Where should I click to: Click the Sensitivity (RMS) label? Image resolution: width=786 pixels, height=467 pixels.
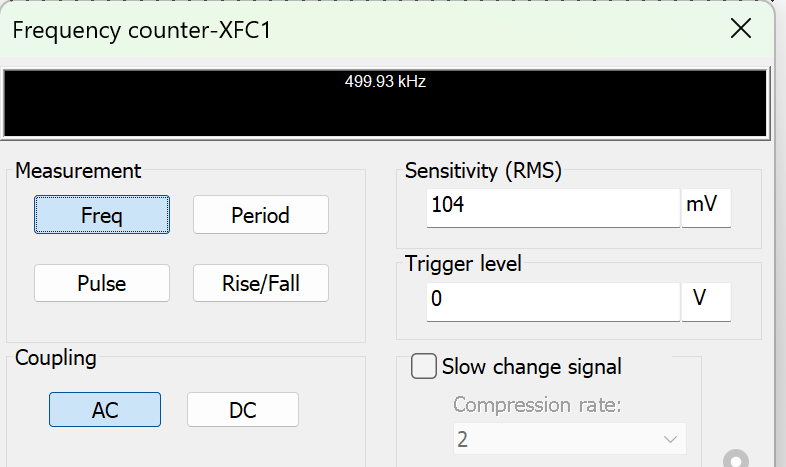coord(483,170)
